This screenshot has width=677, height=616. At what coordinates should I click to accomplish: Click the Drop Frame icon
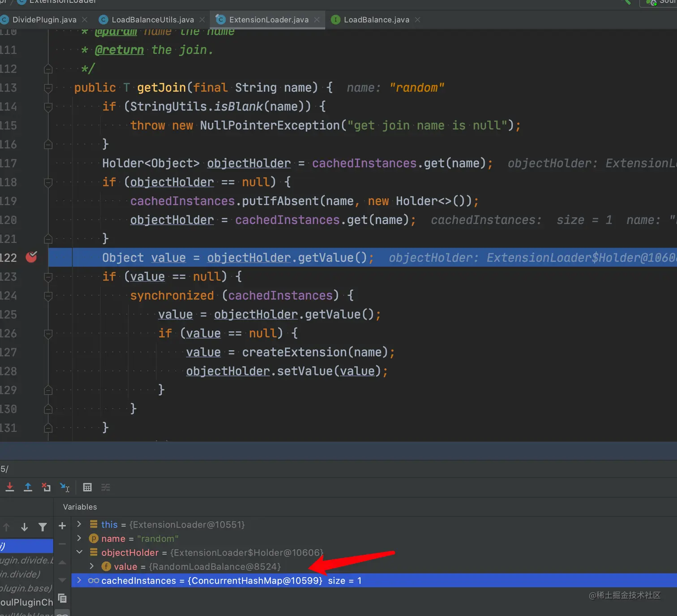tap(46, 487)
